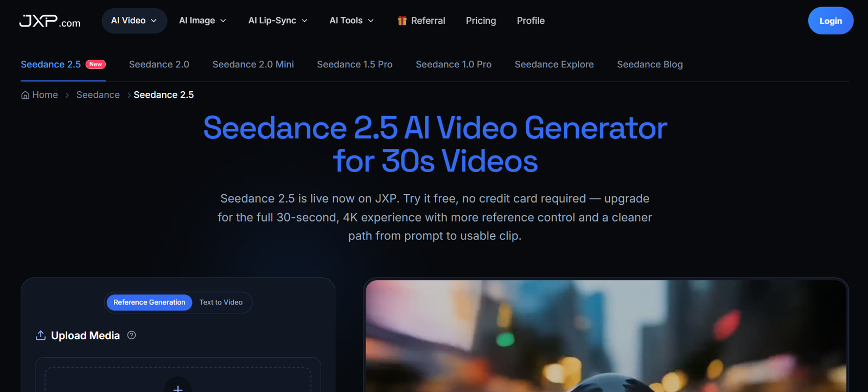
Task: Click the JXP.com logo
Action: click(x=50, y=21)
